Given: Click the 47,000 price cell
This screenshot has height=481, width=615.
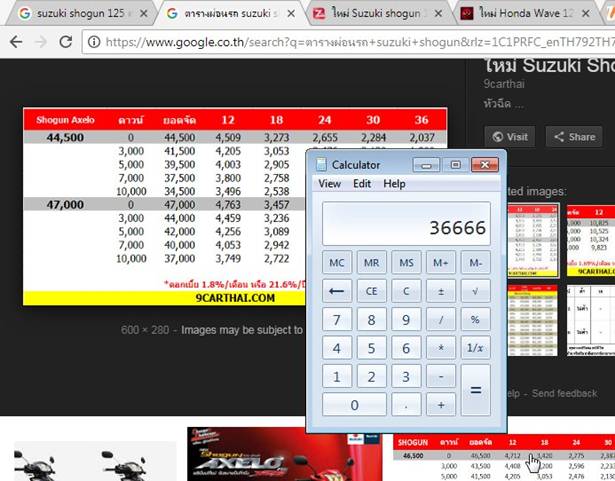Looking at the screenshot, I should point(65,204).
